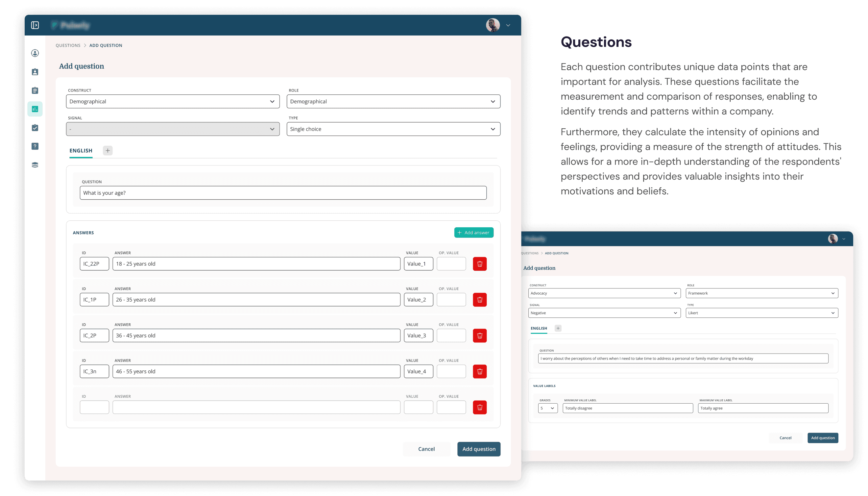The image size is (868, 496).
Task: Delete the 18 - 25 years old answer
Action: 479,264
